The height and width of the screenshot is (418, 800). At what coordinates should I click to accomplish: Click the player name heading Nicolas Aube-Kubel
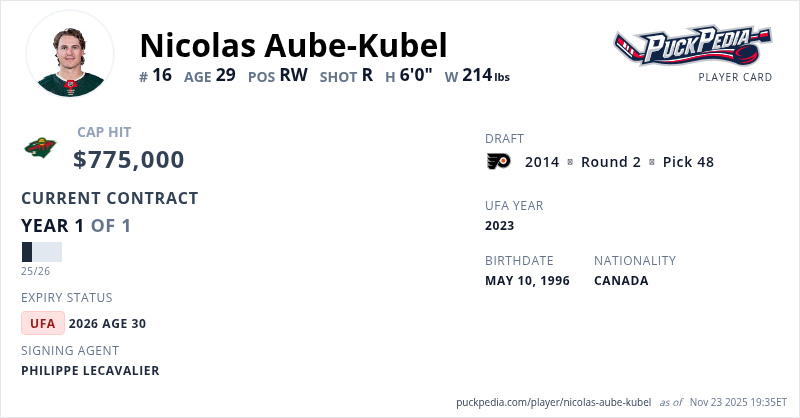293,45
